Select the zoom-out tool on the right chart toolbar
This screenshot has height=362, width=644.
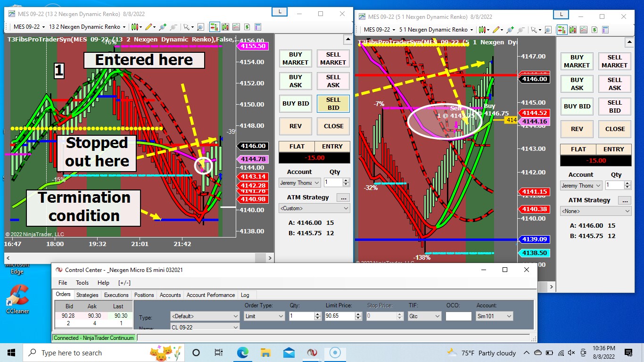click(520, 31)
